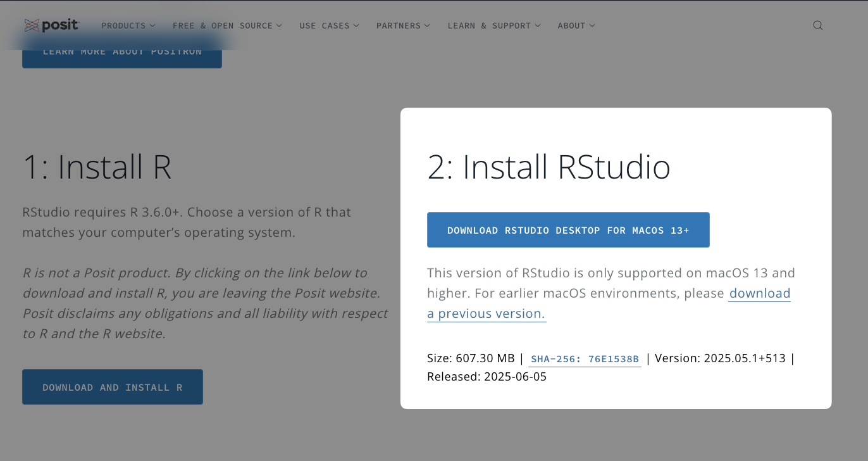Click the Version 2025.05.1+513 text

[x=720, y=358]
